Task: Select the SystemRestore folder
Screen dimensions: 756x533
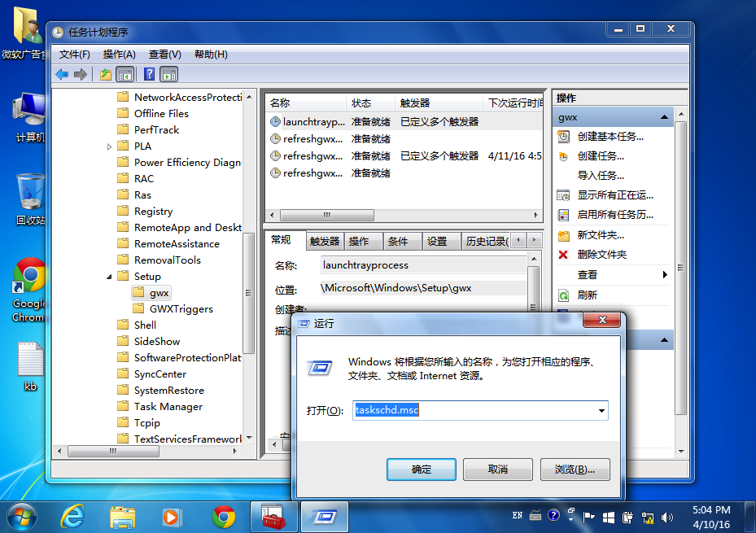Action: point(160,391)
